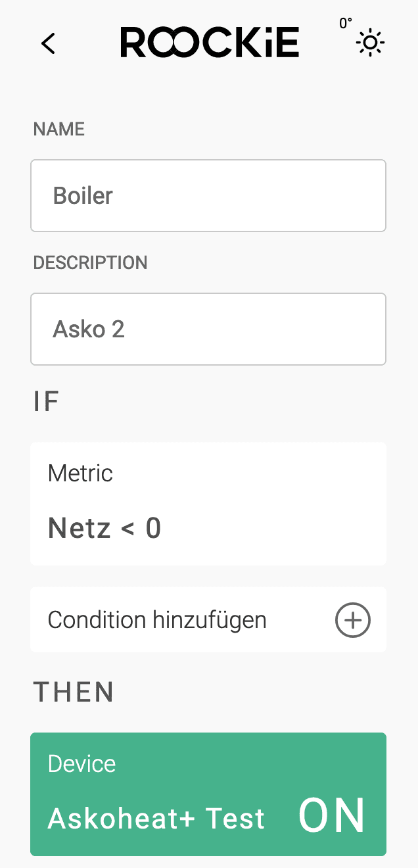Click the THEN section heading
This screenshot has width=418, height=868.
pyautogui.click(x=74, y=692)
